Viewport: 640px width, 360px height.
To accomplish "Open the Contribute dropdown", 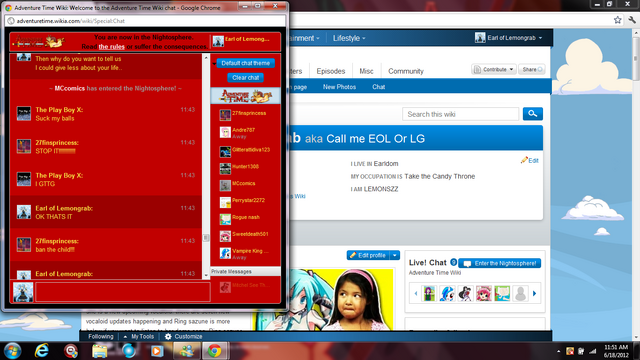I will [x=494, y=69].
